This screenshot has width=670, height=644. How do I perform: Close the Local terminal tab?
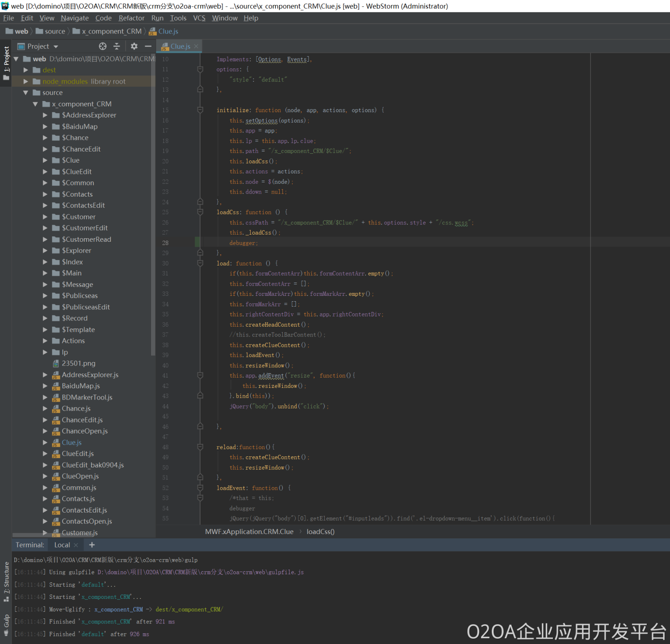[76, 545]
